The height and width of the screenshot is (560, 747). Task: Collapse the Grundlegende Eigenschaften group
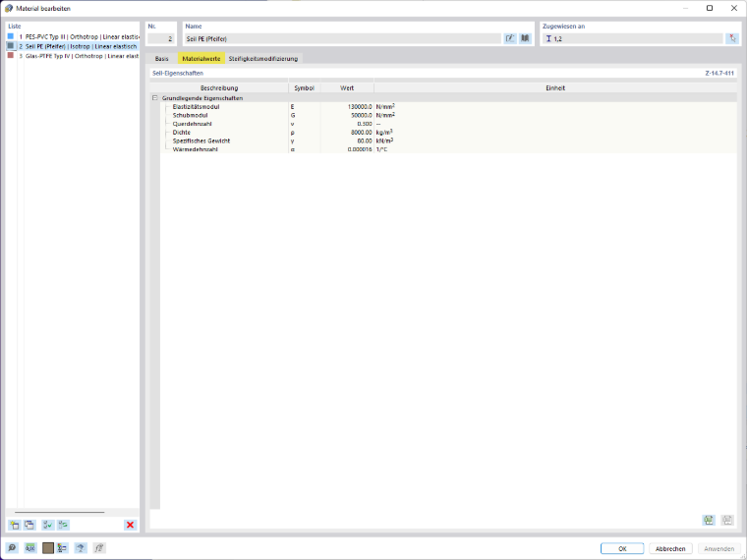point(155,98)
